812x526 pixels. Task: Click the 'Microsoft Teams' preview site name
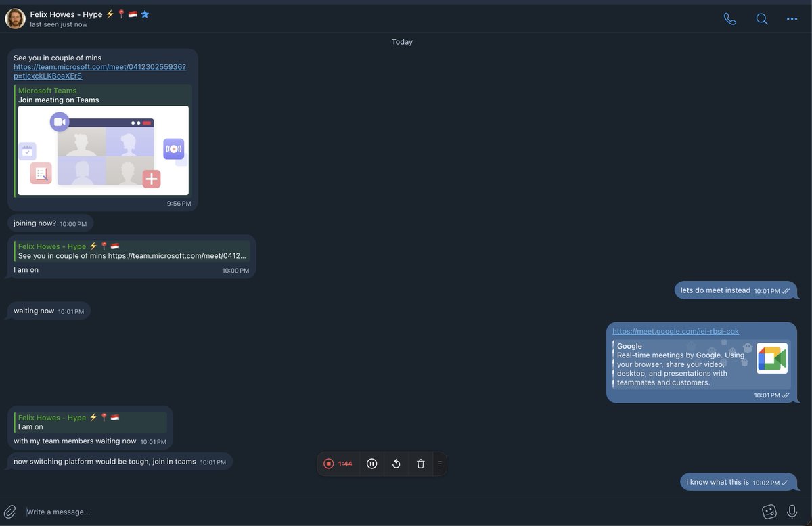coord(47,91)
